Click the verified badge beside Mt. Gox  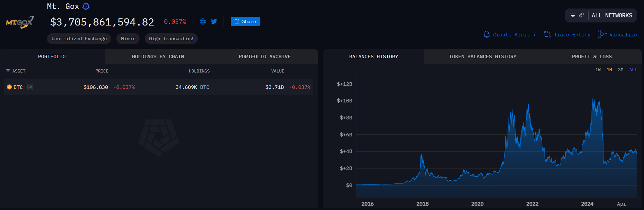coord(86,6)
